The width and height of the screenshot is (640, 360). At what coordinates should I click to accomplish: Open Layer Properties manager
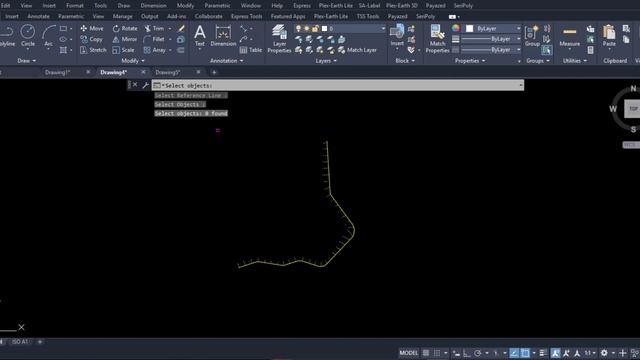279,38
